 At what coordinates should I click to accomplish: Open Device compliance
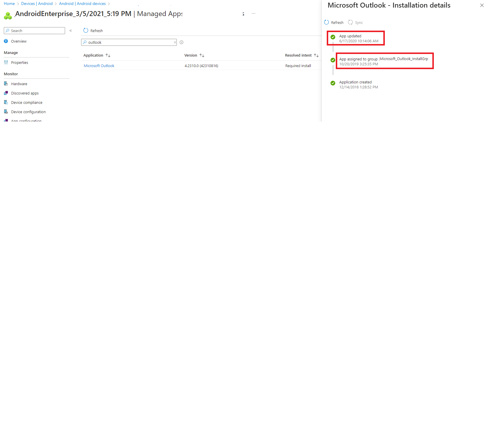click(27, 103)
